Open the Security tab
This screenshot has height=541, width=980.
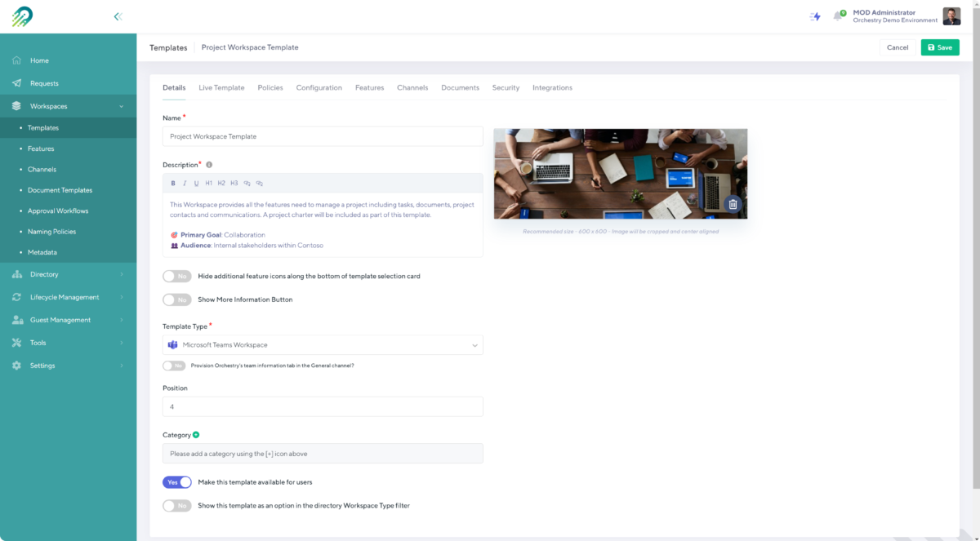click(x=506, y=87)
